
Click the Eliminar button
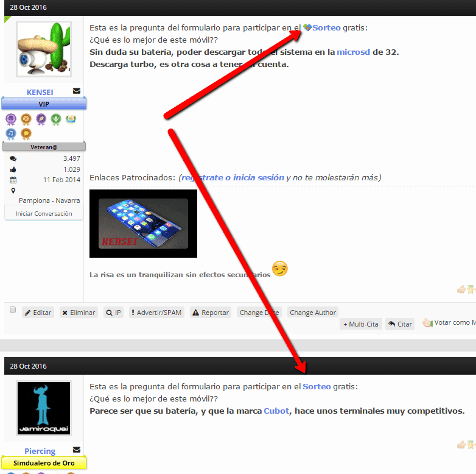pos(79,313)
